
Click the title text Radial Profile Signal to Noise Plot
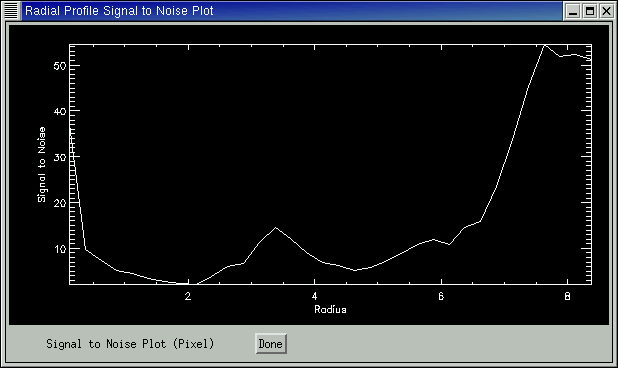tap(119, 11)
